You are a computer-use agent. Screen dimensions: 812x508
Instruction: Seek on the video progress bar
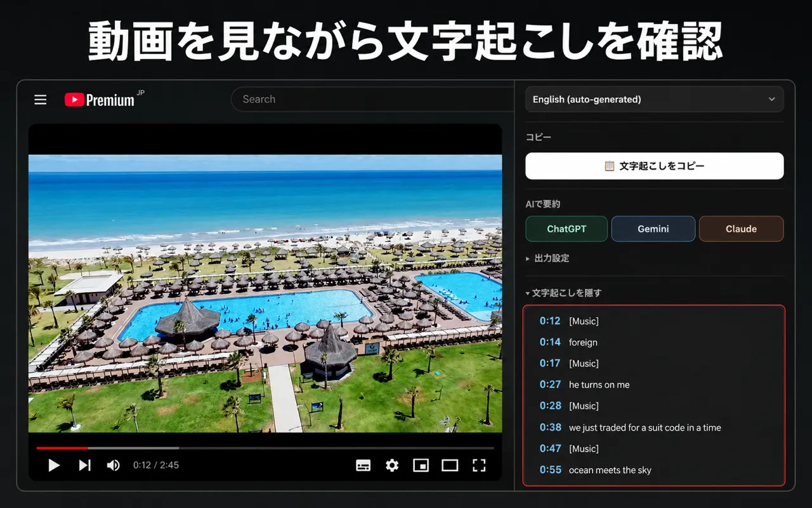click(265, 448)
